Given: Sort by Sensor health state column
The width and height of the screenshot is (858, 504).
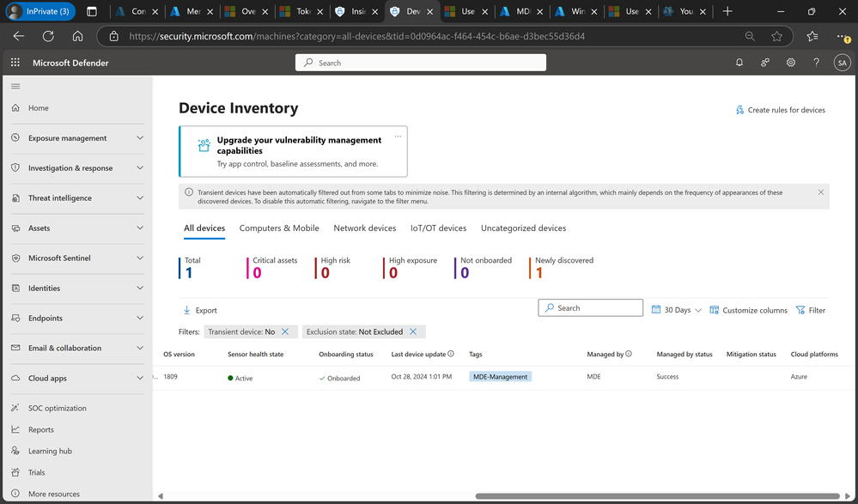Looking at the screenshot, I should point(256,354).
